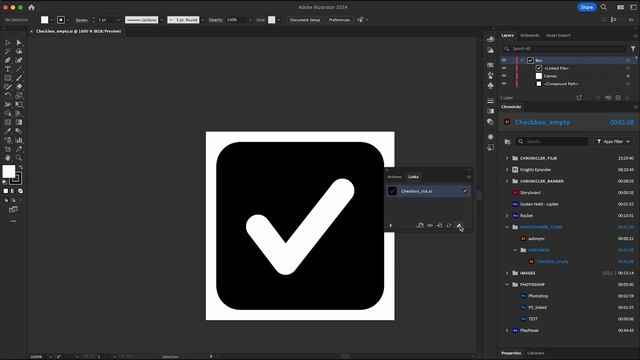
Task: Select the Eraser tool
Action: tap(19, 87)
